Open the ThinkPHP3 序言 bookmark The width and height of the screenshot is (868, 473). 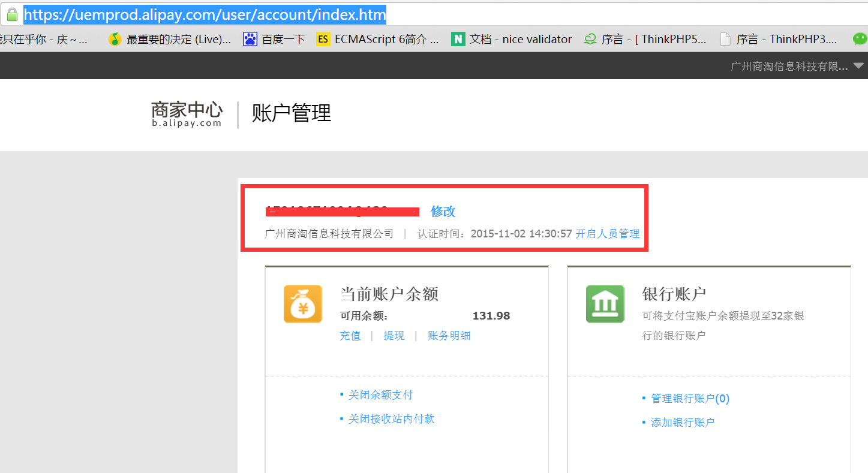click(x=778, y=40)
